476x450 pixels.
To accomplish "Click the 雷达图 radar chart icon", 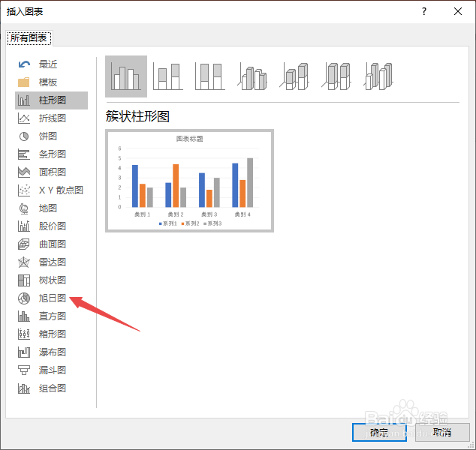I will [x=24, y=262].
